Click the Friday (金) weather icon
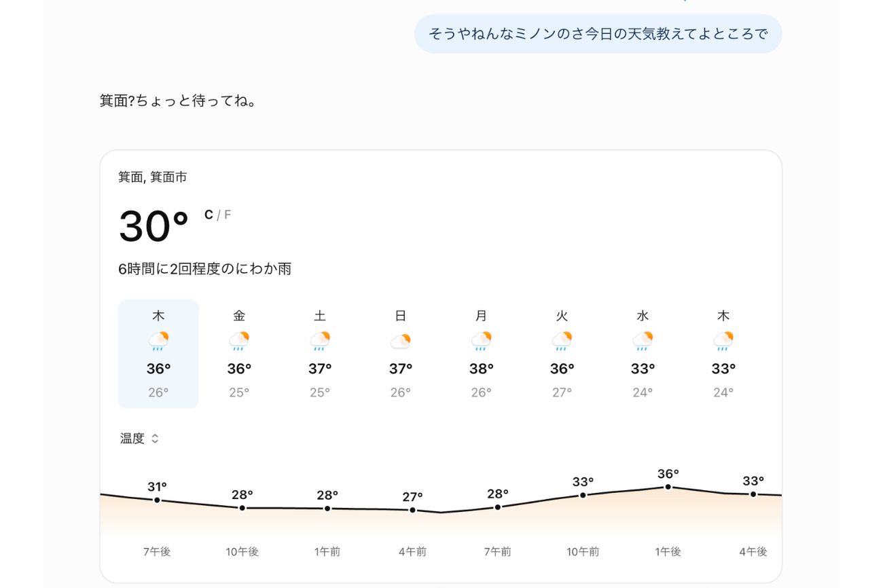The width and height of the screenshot is (883, 588). click(x=239, y=341)
